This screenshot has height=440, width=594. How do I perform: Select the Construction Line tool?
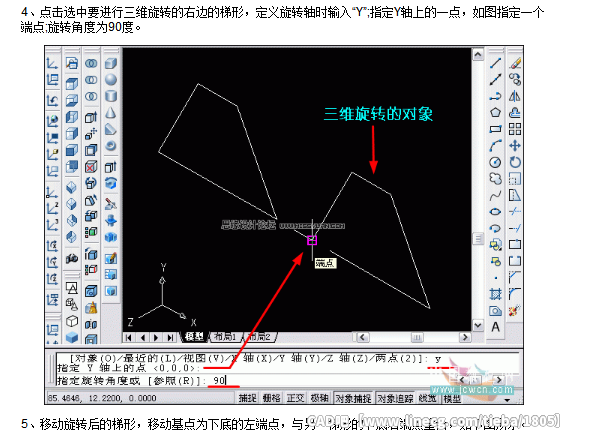(x=495, y=79)
